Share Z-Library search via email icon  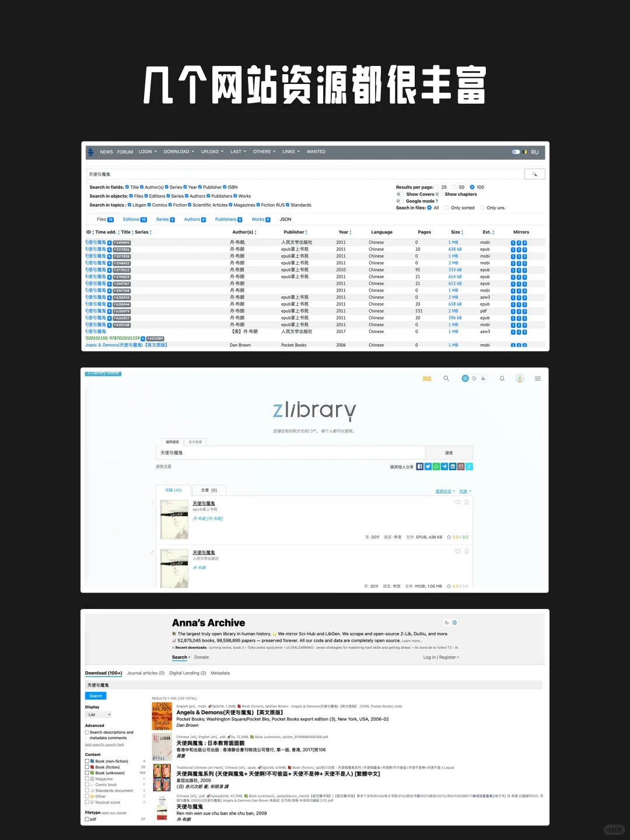[461, 467]
